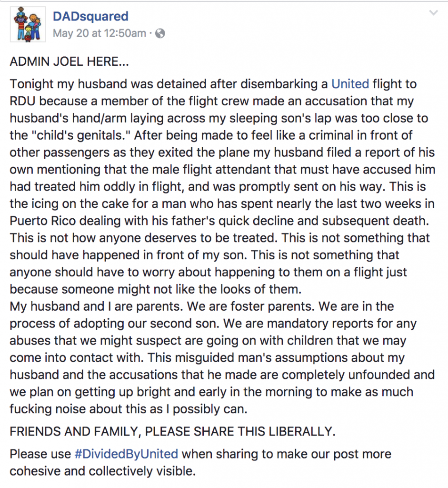The image size is (448, 488).
Task: Click the words Puerto Rico in the post
Action: tap(42, 221)
